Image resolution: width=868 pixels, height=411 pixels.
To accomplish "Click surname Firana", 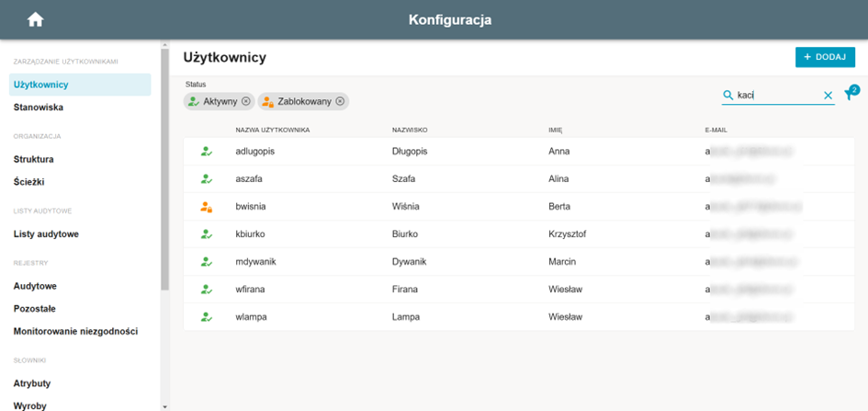I will [x=405, y=289].
